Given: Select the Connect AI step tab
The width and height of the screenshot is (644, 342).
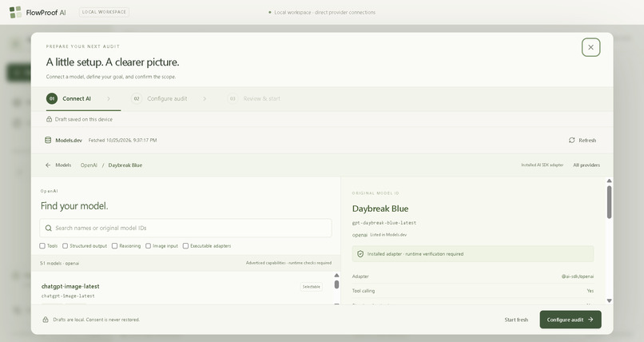Looking at the screenshot, I should pos(83,98).
